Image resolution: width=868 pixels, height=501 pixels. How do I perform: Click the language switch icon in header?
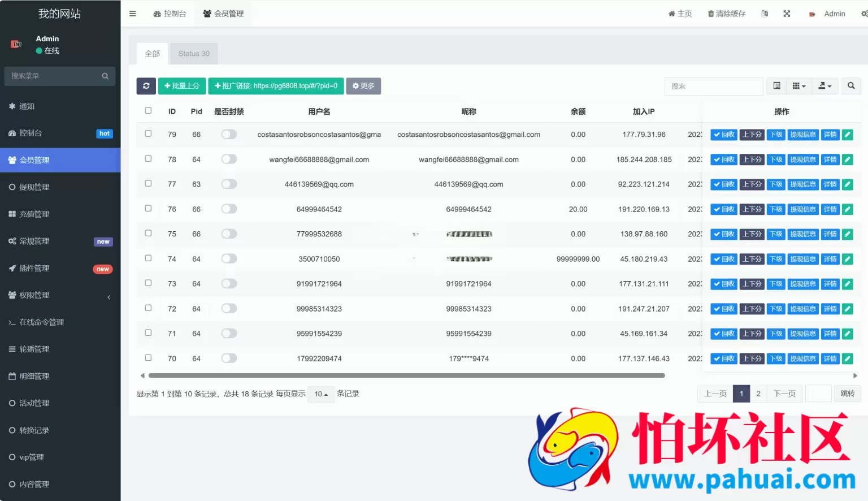(x=765, y=14)
